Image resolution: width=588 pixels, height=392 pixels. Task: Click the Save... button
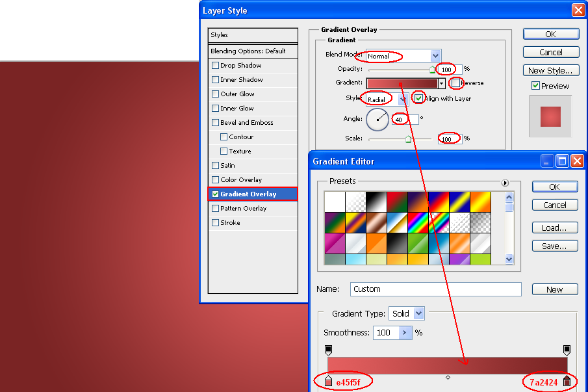click(x=555, y=246)
